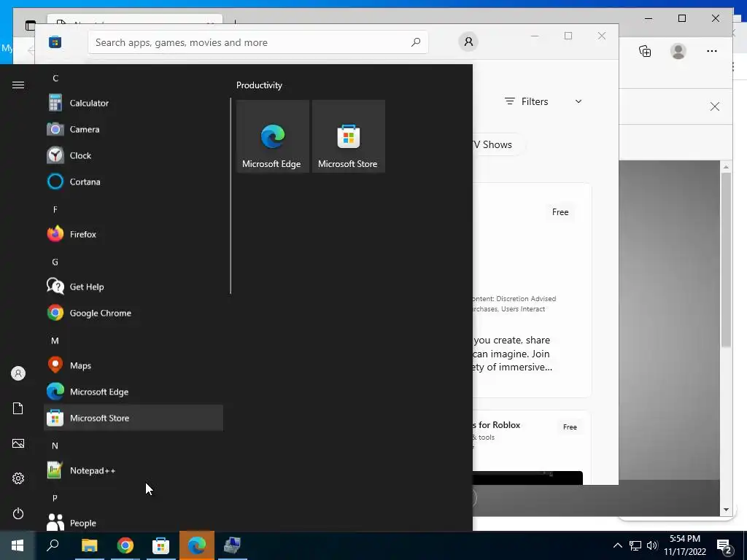Jump to letter M section header
This screenshot has width=747, height=560.
(55, 341)
